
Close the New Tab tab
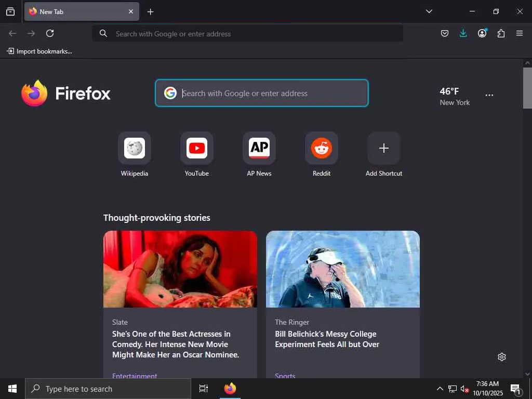(130, 11)
